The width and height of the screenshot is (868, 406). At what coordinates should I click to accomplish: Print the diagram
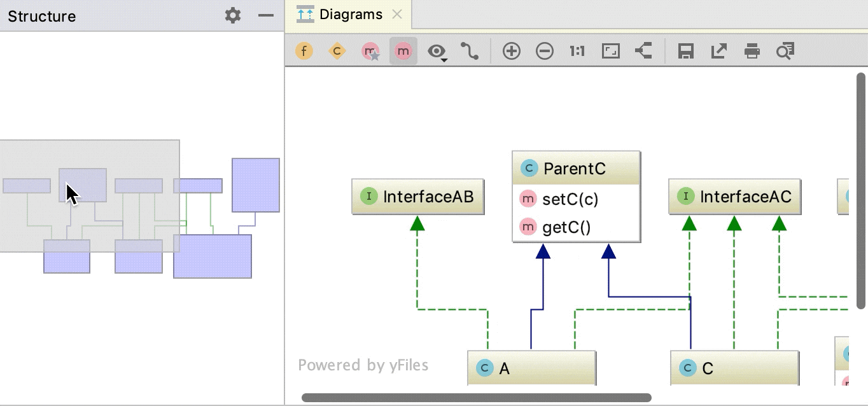pyautogui.click(x=752, y=51)
